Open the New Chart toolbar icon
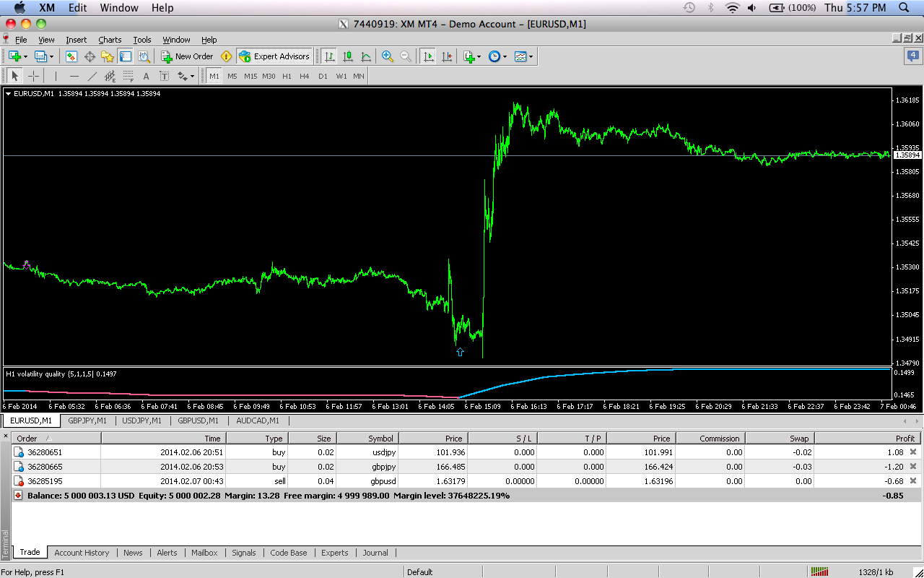The height and width of the screenshot is (578, 924). pyautogui.click(x=14, y=56)
